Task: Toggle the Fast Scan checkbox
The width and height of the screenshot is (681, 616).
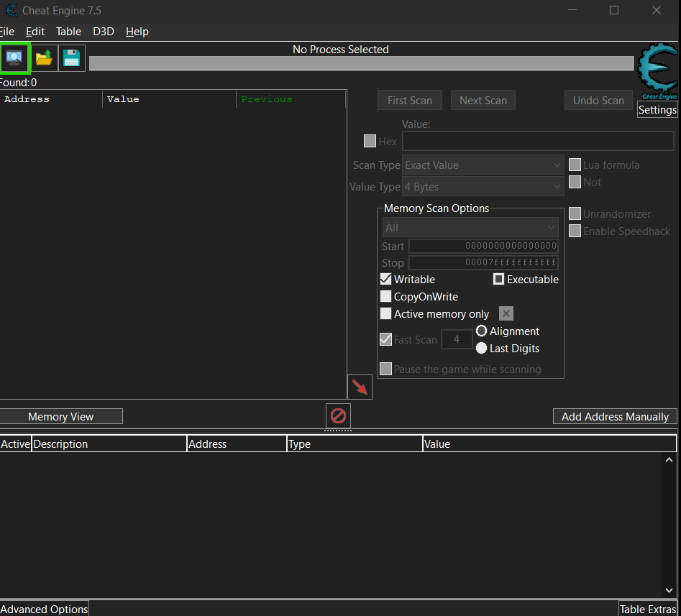Action: point(385,339)
